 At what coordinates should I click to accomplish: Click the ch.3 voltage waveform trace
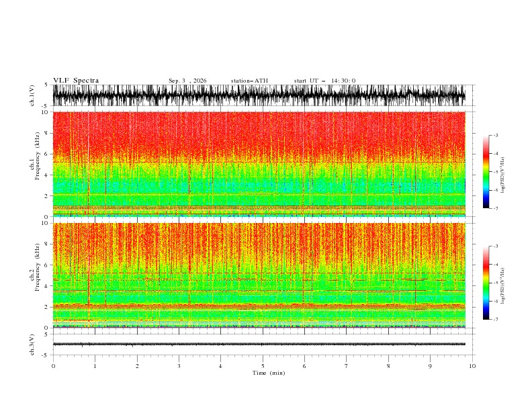(259, 345)
